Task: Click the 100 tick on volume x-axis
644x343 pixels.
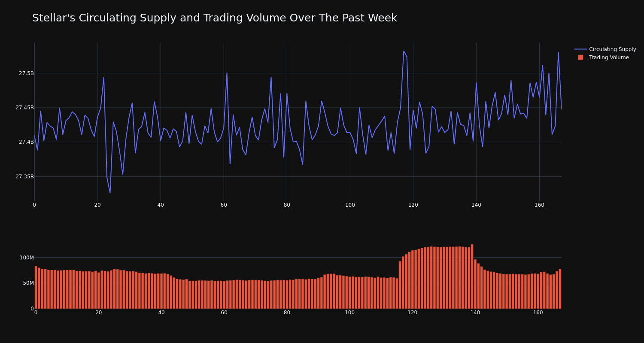Action: click(350, 313)
